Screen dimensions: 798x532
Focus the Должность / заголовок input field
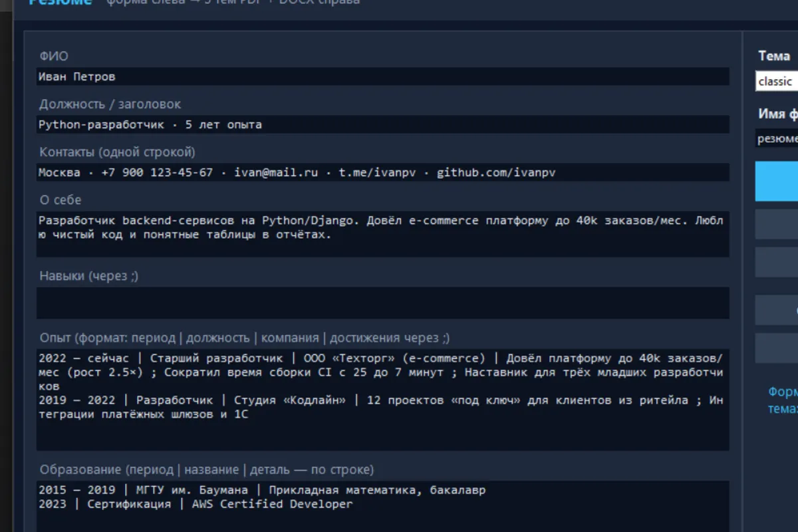383,124
